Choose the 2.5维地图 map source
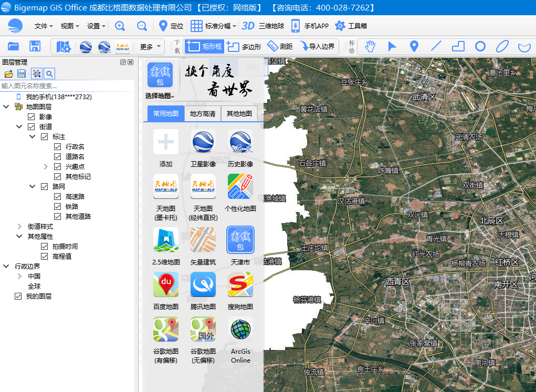 pos(166,247)
